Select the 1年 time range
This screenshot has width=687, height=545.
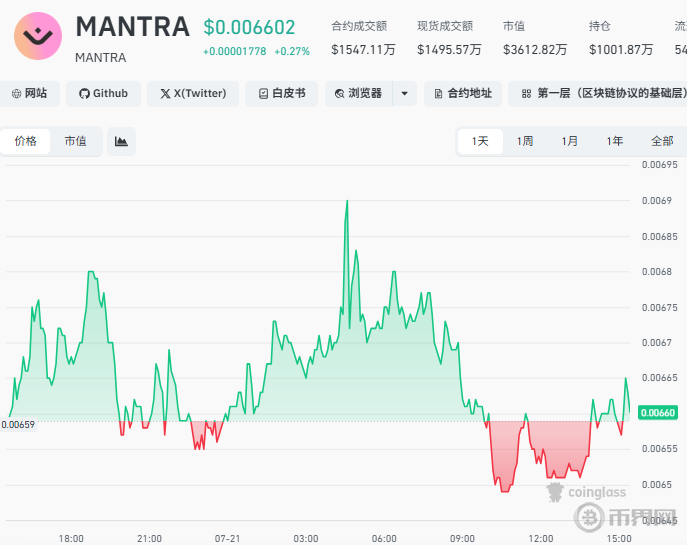(x=615, y=141)
